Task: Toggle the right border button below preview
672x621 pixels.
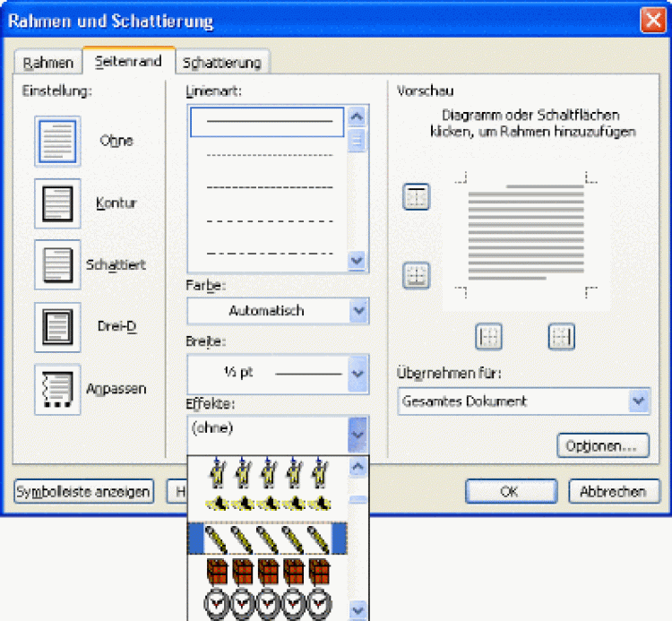Action: (x=561, y=337)
